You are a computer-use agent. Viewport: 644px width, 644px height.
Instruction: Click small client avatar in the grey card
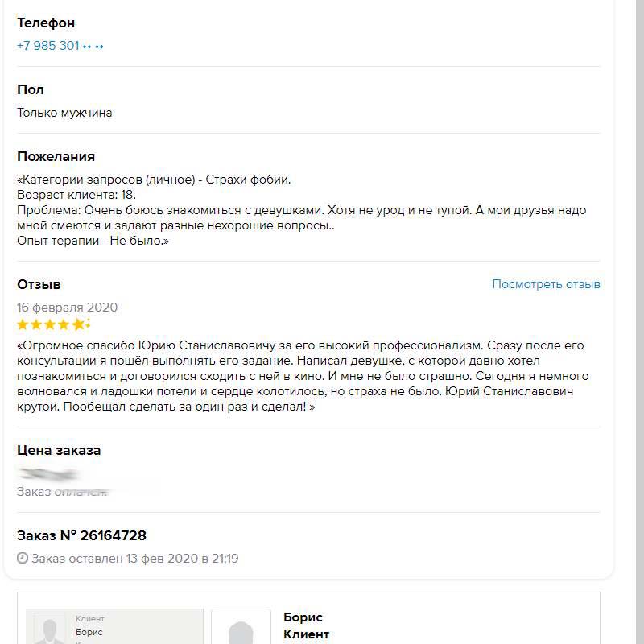coord(50,628)
